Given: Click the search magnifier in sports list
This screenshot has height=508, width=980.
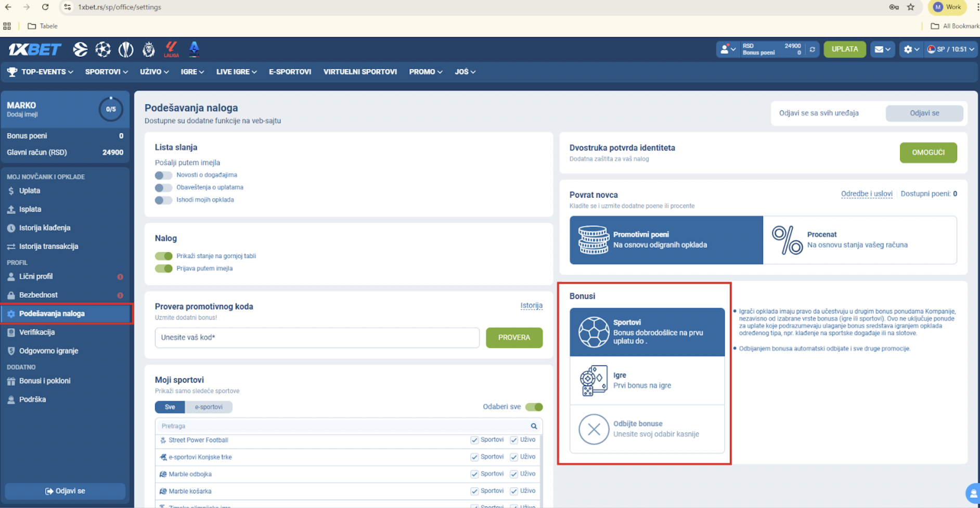Looking at the screenshot, I should 534,426.
